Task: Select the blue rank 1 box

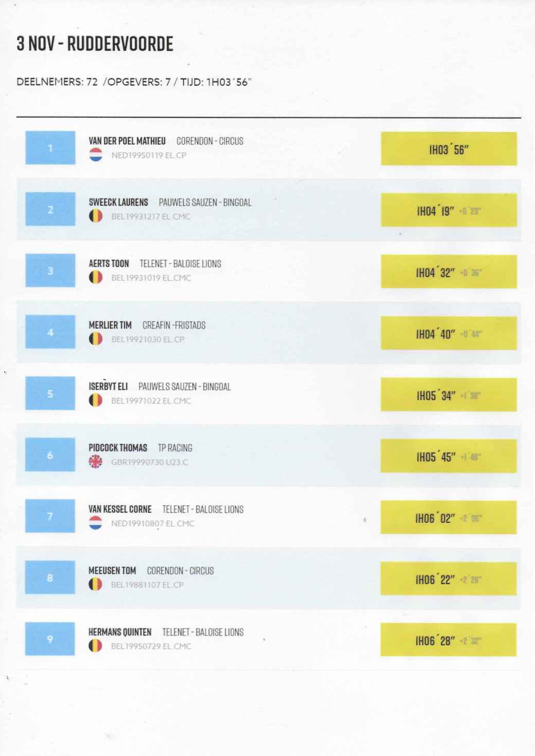Action: coord(50,148)
